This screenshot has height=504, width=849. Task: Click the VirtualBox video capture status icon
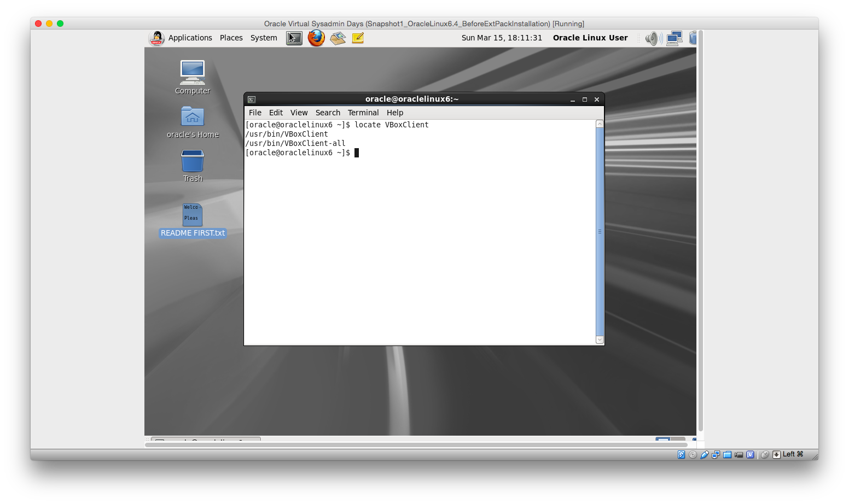coord(738,455)
